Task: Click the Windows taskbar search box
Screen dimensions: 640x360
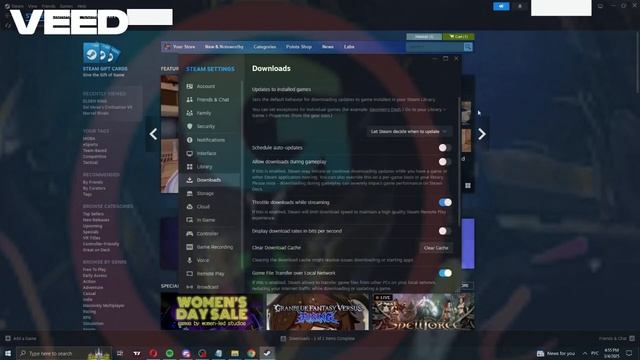Action: (x=64, y=353)
